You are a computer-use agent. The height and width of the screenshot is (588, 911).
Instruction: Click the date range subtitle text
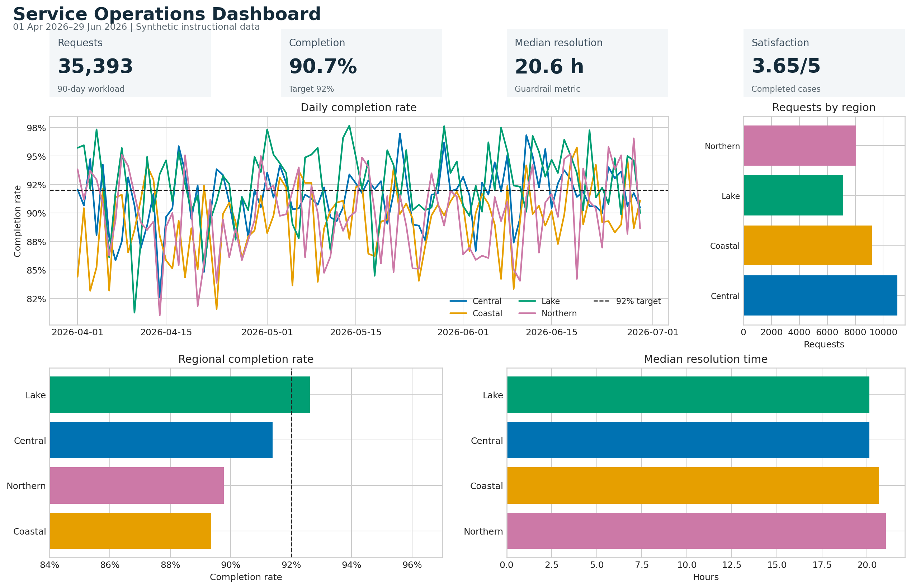pos(136,27)
